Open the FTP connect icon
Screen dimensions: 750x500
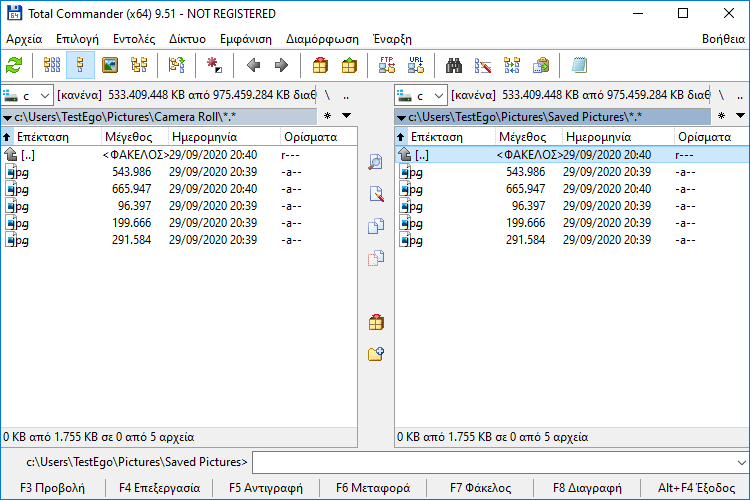pyautogui.click(x=386, y=65)
